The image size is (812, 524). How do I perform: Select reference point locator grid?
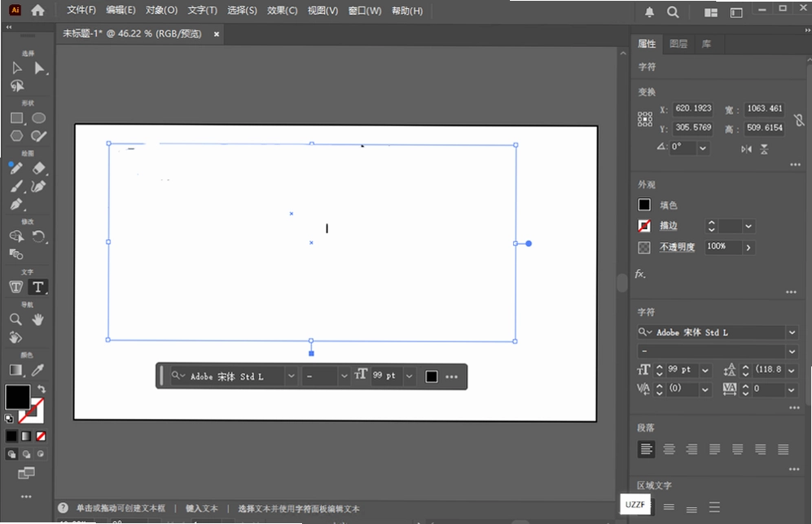point(645,119)
